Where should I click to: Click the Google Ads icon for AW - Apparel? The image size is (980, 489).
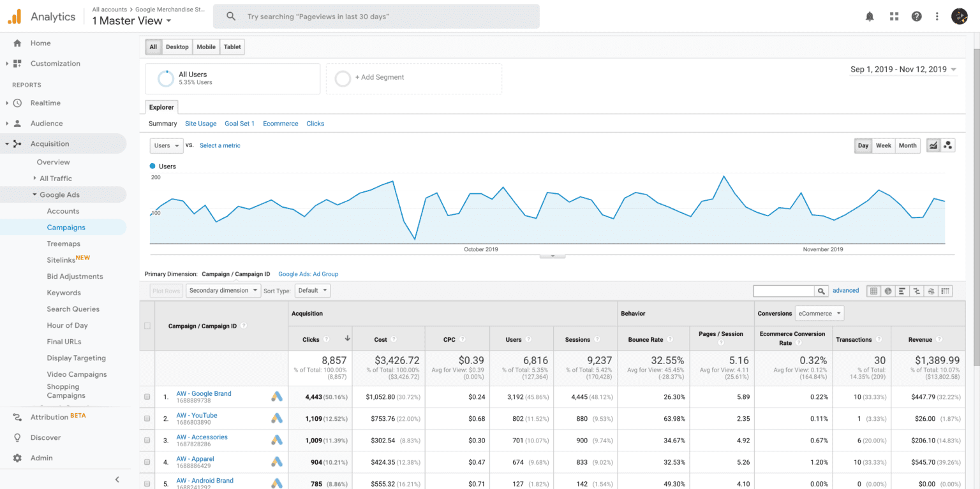tap(276, 462)
